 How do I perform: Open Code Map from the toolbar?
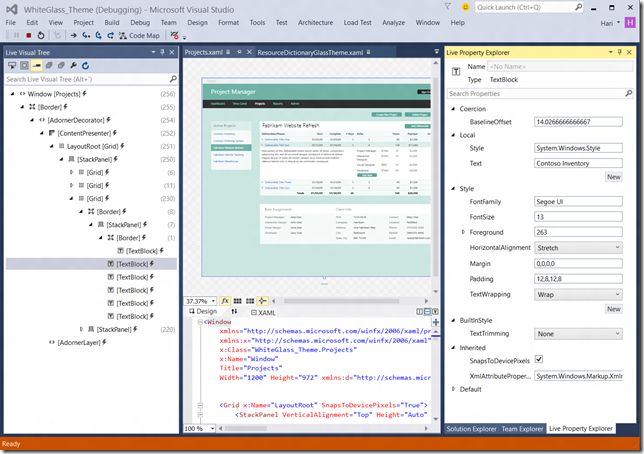coord(139,36)
